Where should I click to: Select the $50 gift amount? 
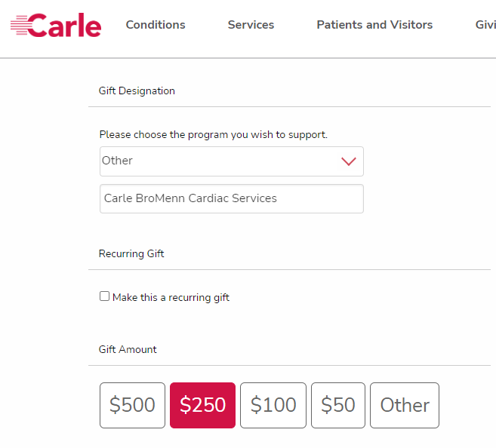click(338, 405)
